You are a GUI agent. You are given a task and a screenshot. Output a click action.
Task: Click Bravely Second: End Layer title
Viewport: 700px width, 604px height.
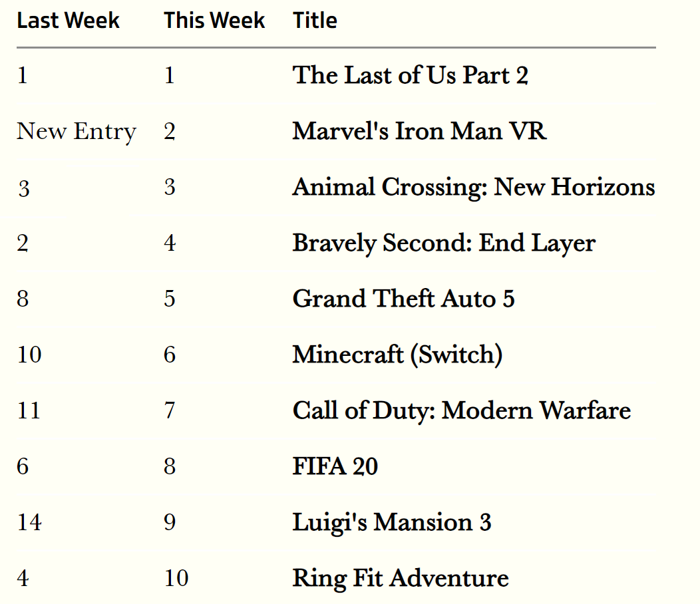coord(444,243)
